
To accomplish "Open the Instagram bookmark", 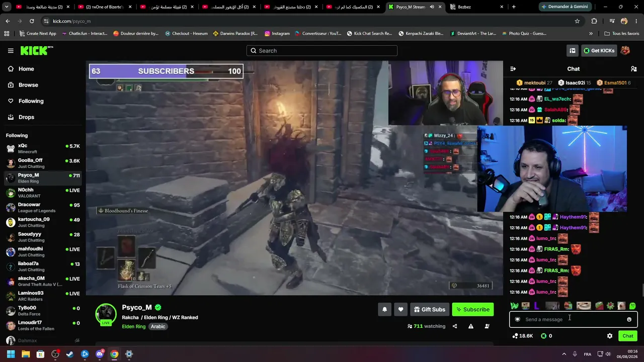I will click(277, 34).
